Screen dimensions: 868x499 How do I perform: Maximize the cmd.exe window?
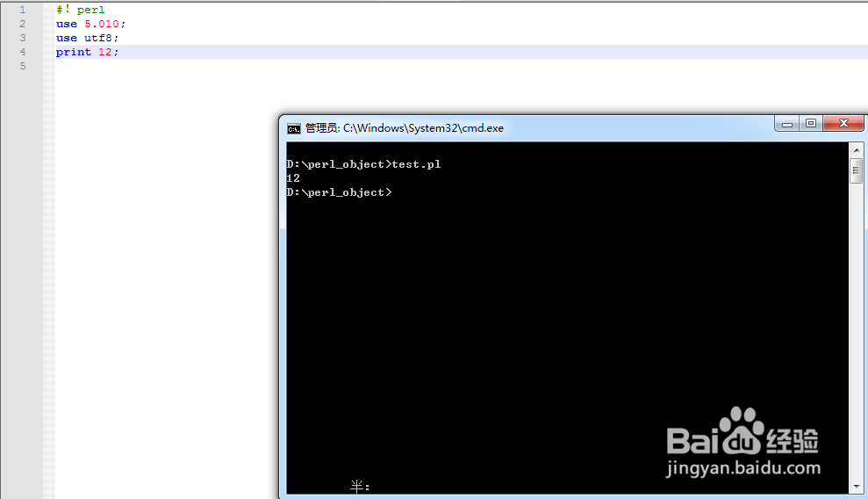pos(811,124)
